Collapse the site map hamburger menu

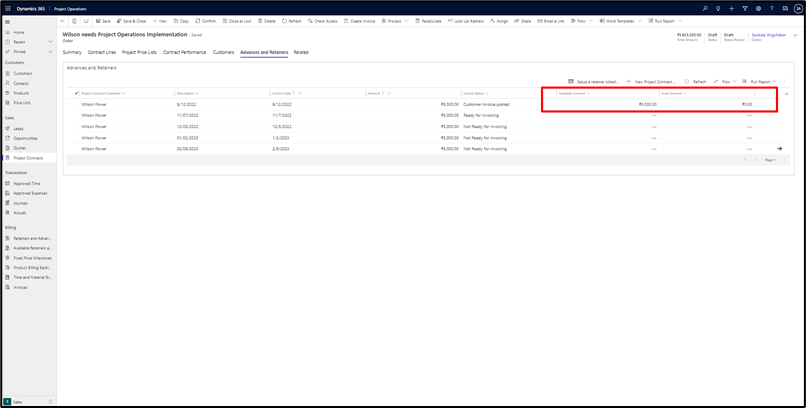pos(7,21)
